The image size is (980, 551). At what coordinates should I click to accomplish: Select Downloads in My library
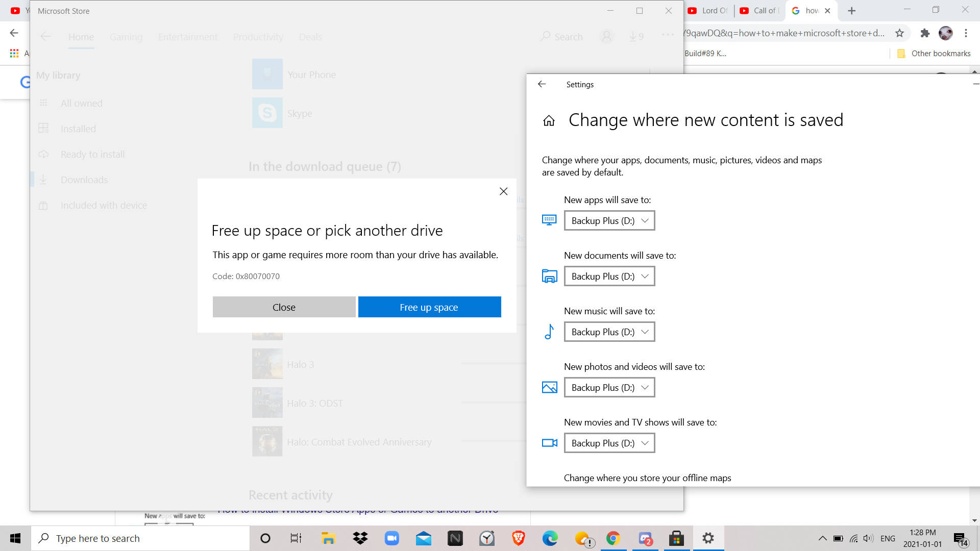click(84, 180)
